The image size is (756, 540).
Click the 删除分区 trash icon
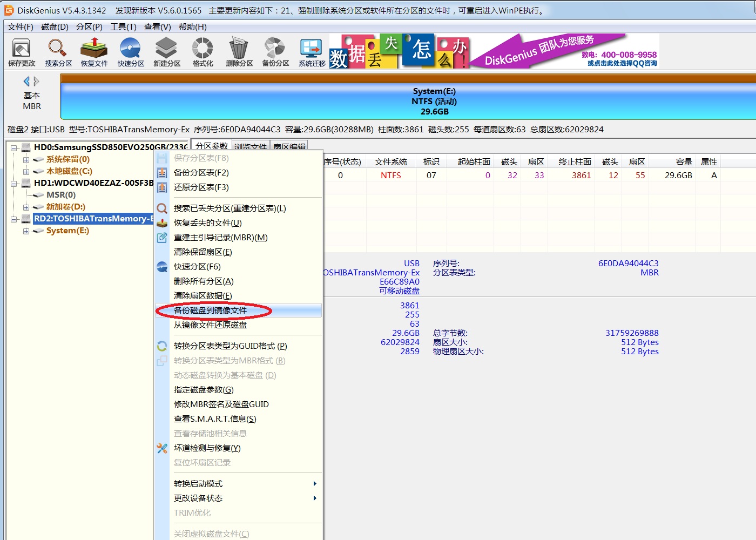[239, 52]
